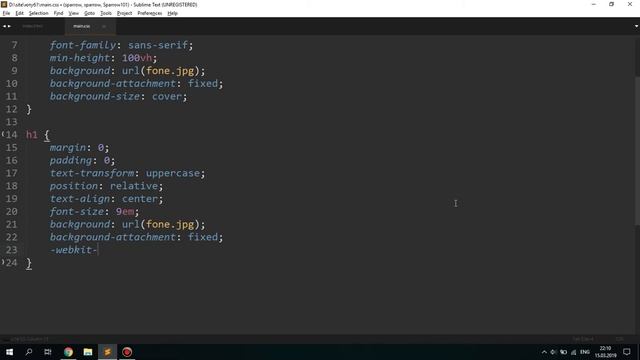Open the View menu
The image size is (640, 360).
click(73, 13)
